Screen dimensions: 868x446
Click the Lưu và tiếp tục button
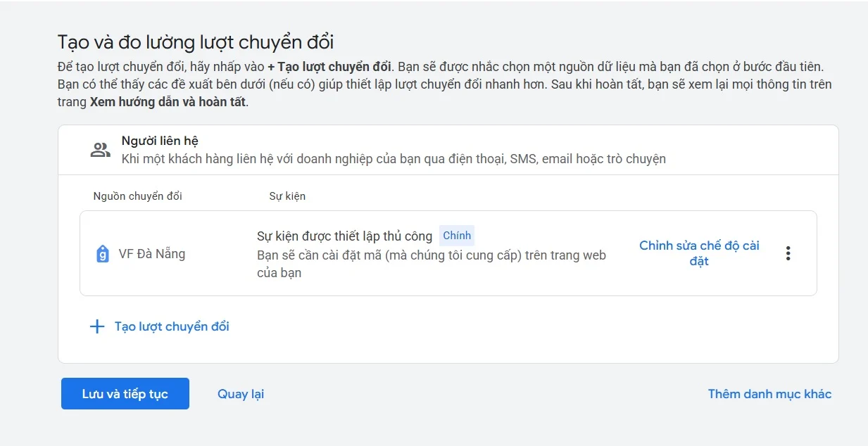click(125, 394)
